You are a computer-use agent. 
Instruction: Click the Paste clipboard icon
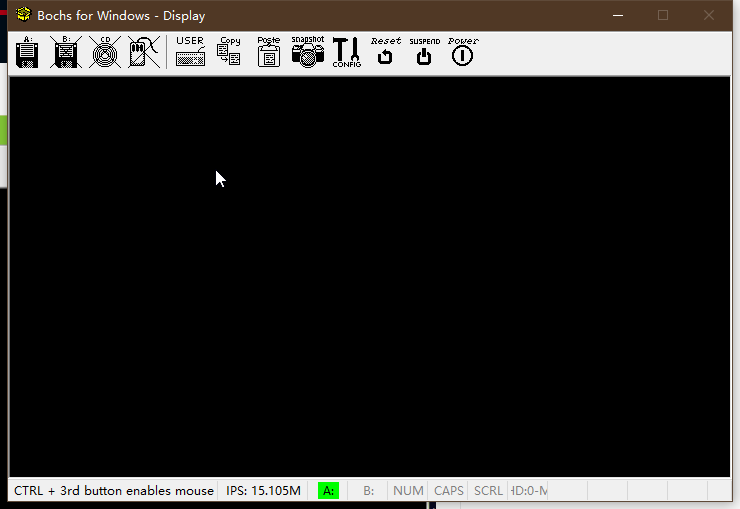[269, 52]
